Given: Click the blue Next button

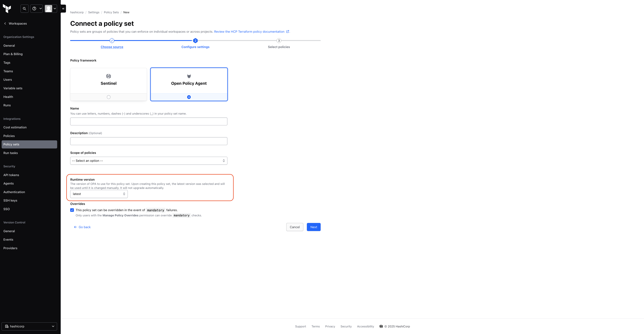Looking at the screenshot, I should point(314,227).
